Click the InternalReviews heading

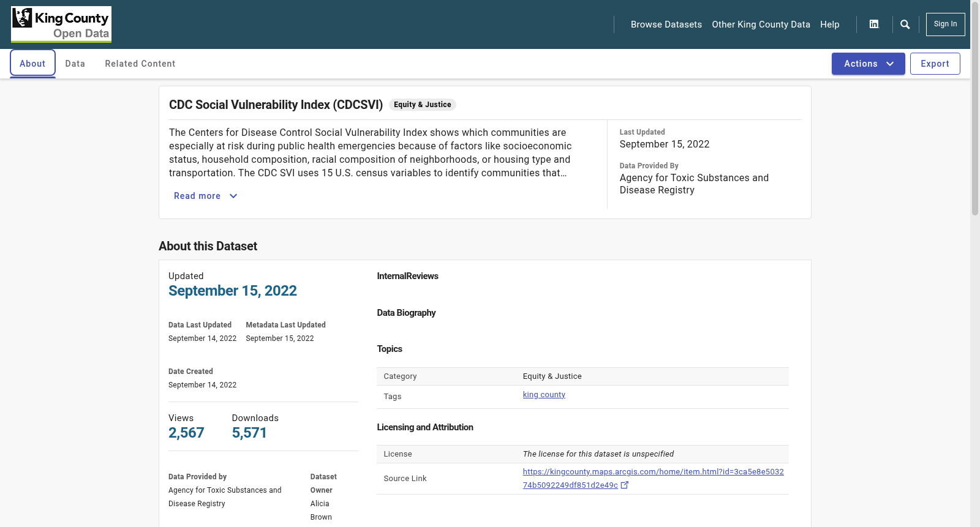point(407,276)
